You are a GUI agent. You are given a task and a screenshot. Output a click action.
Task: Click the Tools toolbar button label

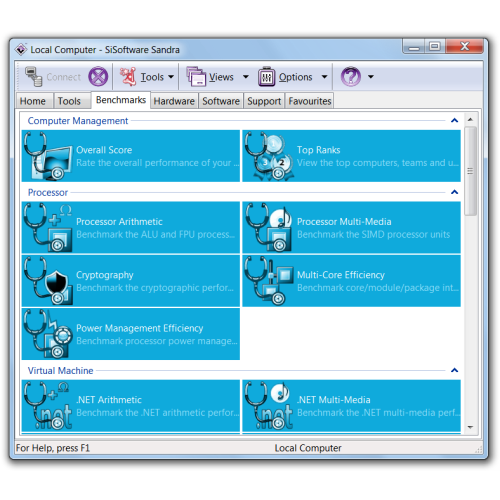pos(152,77)
